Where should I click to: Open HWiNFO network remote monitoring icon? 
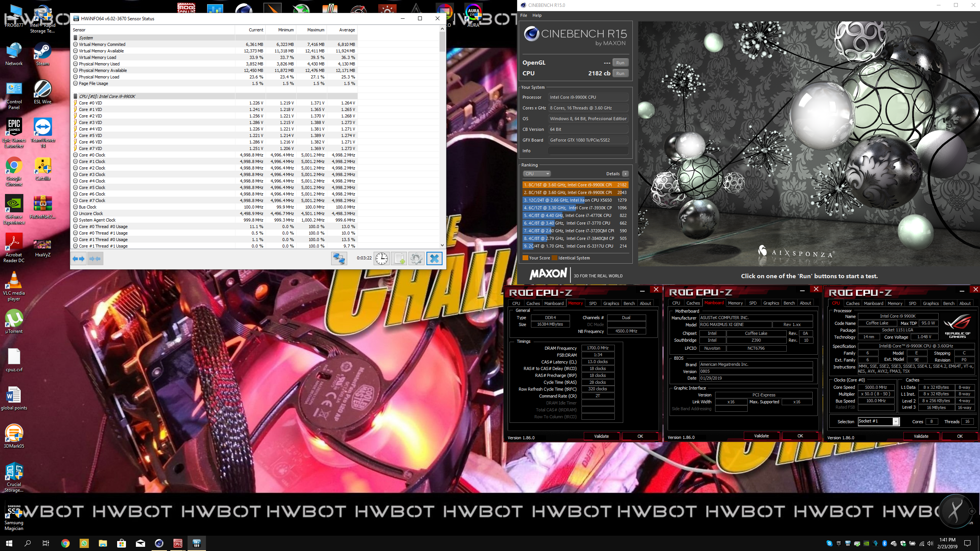coord(339,259)
